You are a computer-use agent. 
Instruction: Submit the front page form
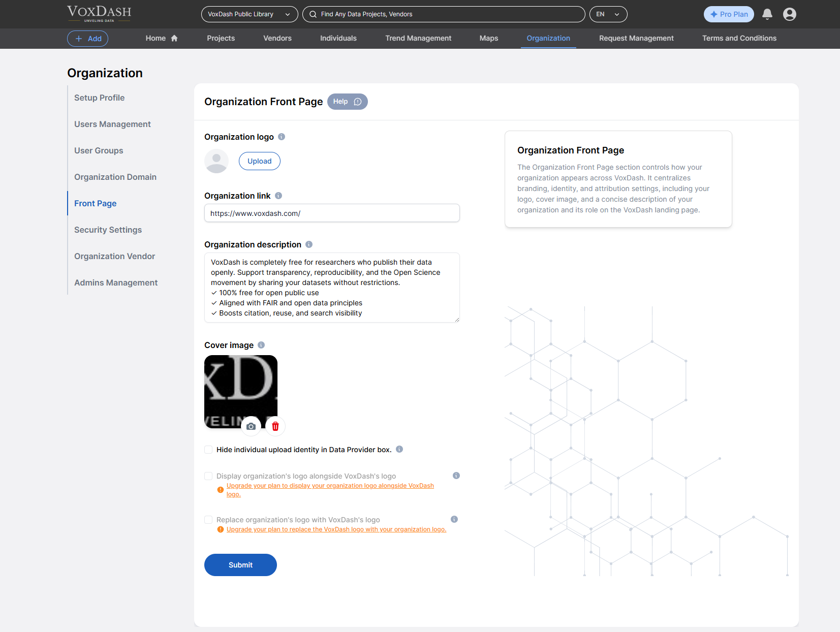(240, 565)
